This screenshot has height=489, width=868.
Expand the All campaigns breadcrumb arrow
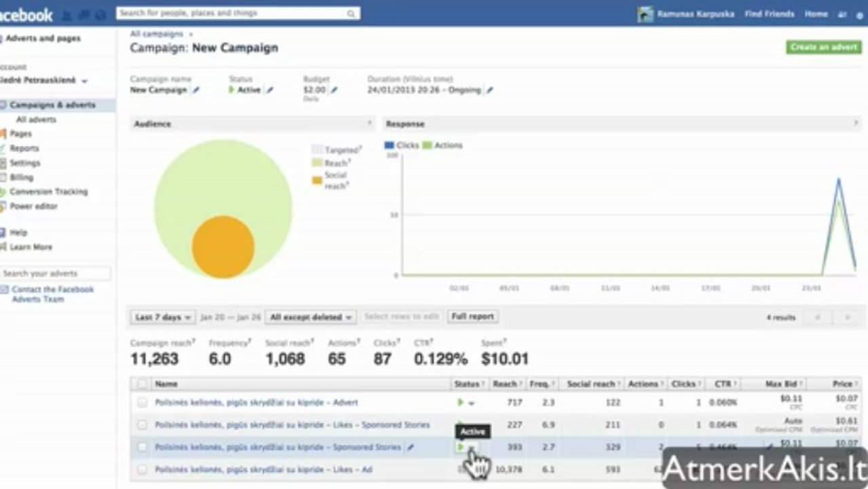tap(191, 34)
